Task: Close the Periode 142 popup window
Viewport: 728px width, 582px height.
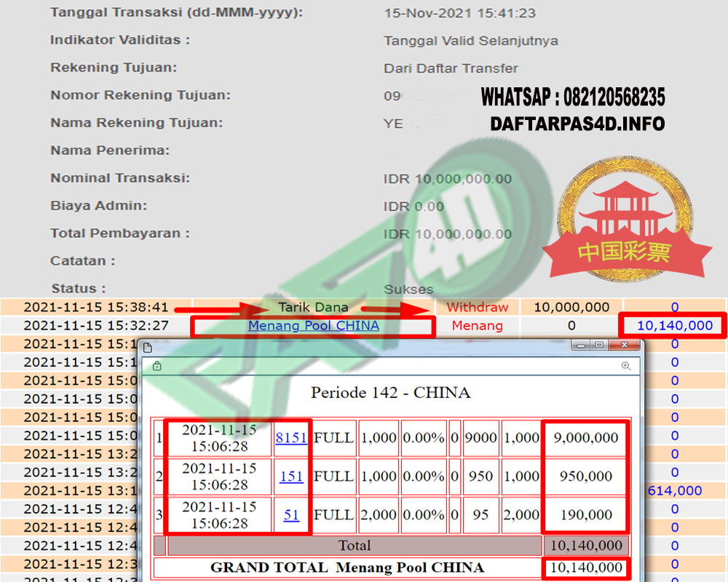Action: (625, 345)
